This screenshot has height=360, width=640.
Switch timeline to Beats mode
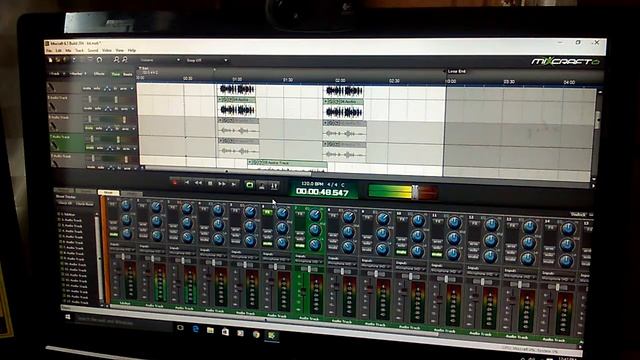(128, 74)
